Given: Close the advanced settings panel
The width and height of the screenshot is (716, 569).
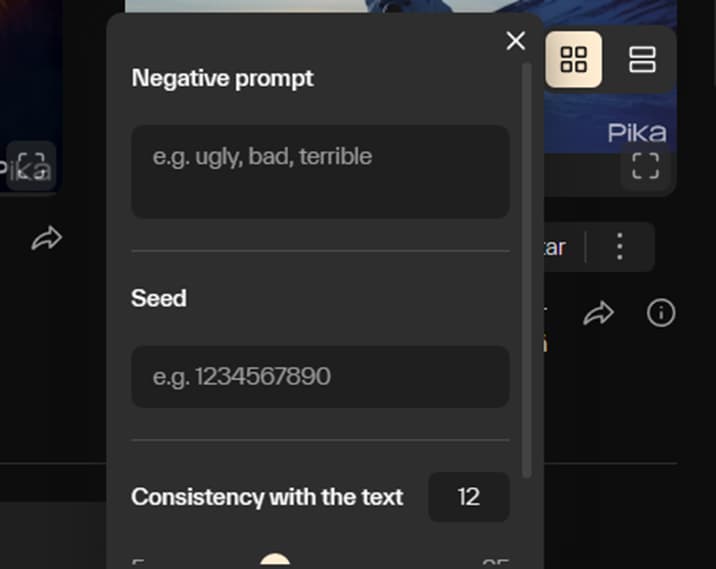Looking at the screenshot, I should click(x=515, y=41).
